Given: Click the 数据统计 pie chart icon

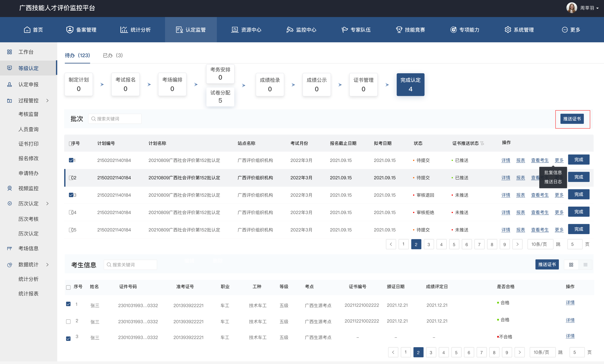Looking at the screenshot, I should click(10, 265).
